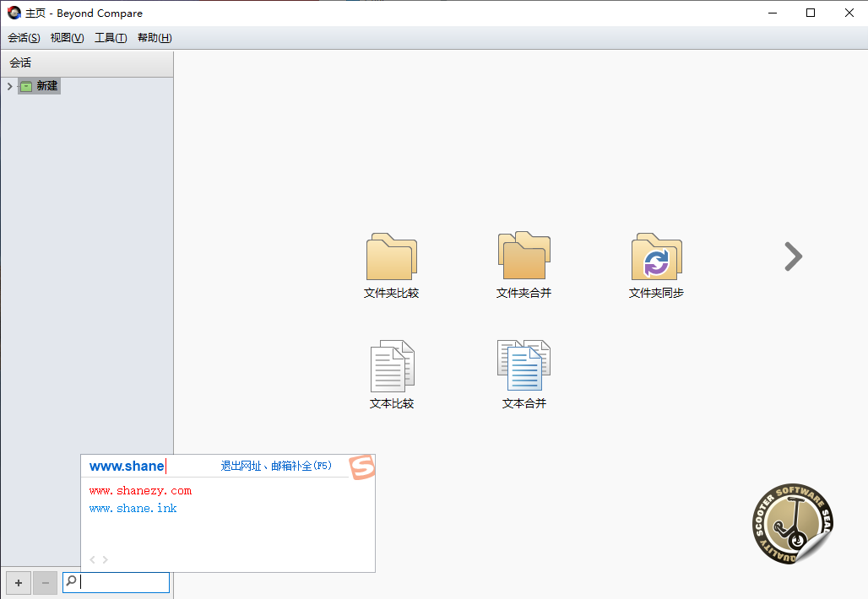Open the 会话 menu
868x599 pixels.
pos(23,37)
